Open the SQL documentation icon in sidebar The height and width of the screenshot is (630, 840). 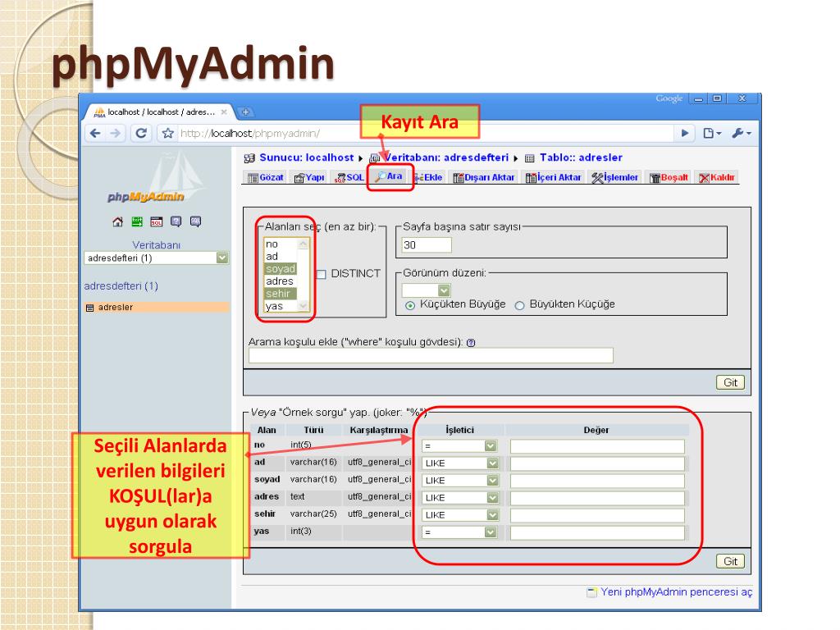[195, 221]
